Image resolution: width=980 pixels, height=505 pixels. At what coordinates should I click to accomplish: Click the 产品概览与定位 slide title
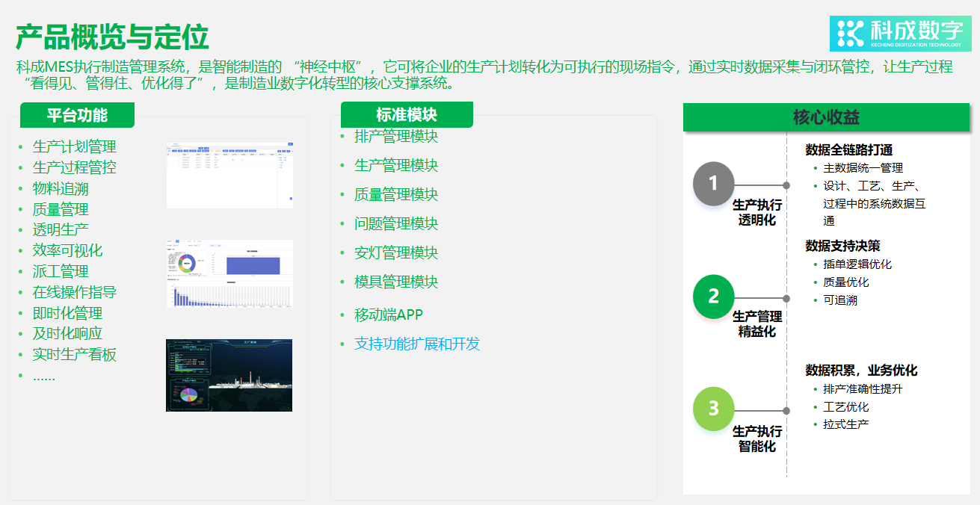tap(112, 37)
